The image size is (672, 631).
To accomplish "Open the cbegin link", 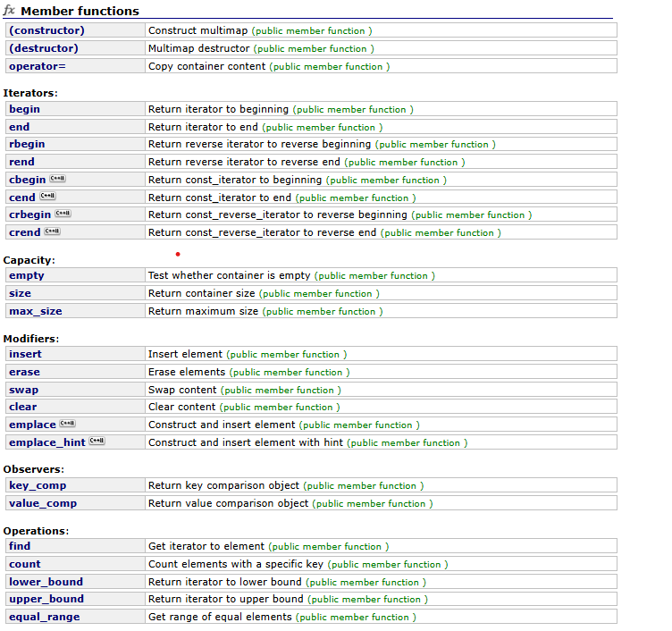I will coord(28,180).
